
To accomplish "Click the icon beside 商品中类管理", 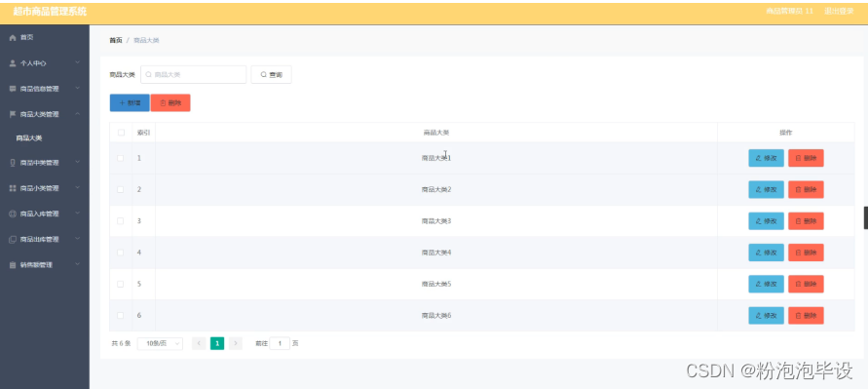I will pyautogui.click(x=13, y=163).
